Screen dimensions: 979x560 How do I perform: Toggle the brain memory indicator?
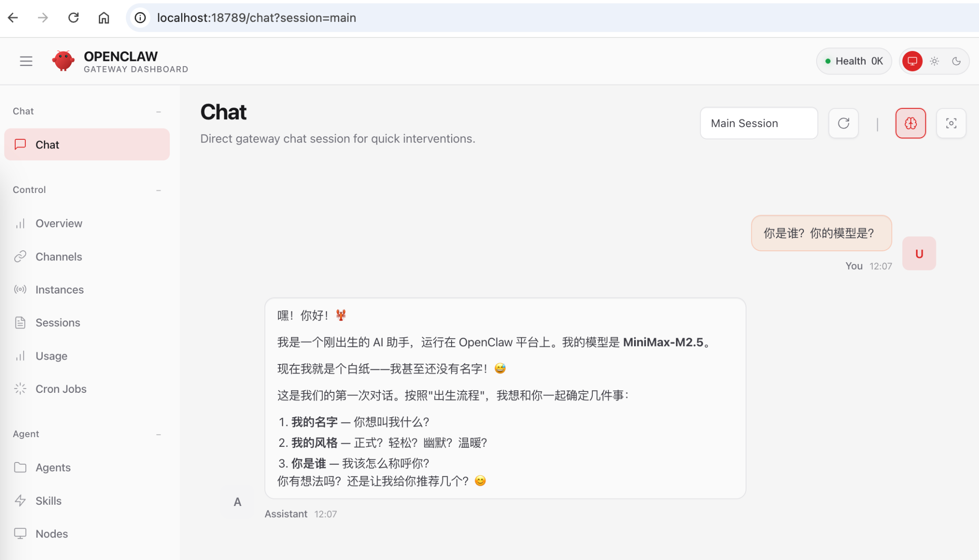click(x=911, y=123)
